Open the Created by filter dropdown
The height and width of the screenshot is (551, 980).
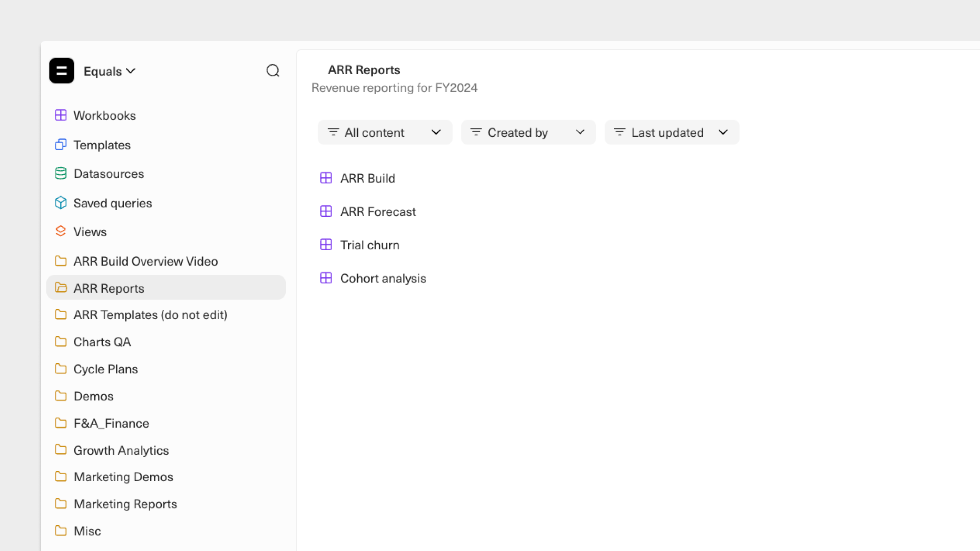click(x=528, y=132)
